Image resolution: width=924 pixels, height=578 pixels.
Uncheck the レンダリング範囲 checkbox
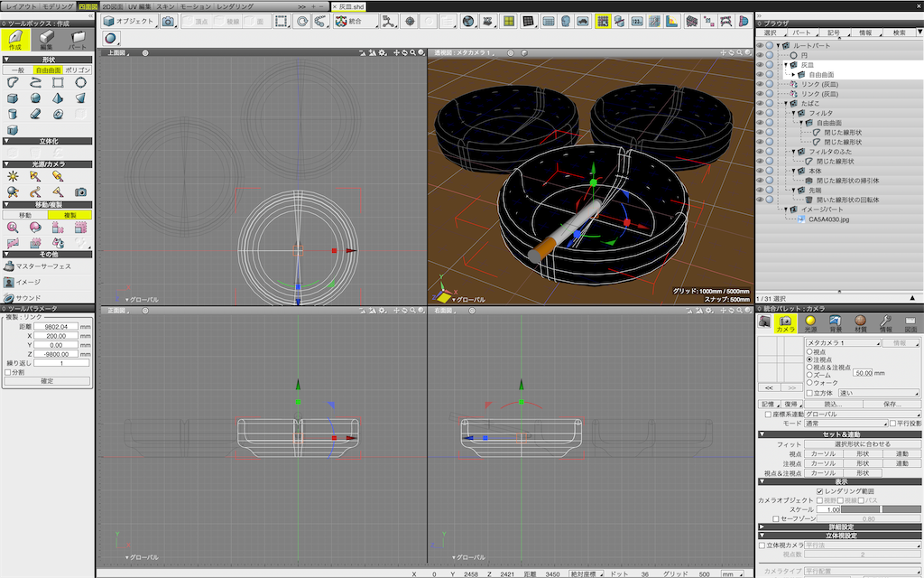819,491
